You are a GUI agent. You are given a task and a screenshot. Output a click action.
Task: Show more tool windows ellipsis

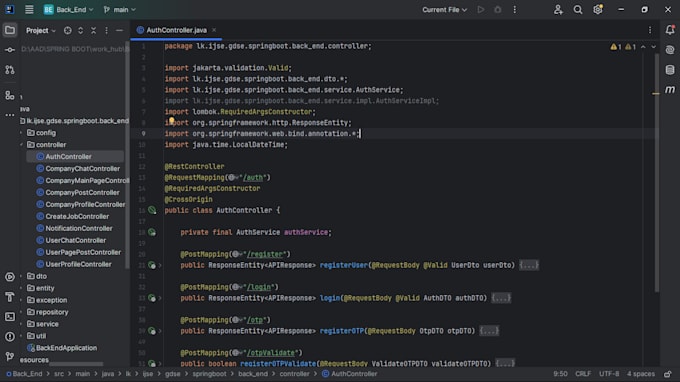pyautogui.click(x=10, y=115)
